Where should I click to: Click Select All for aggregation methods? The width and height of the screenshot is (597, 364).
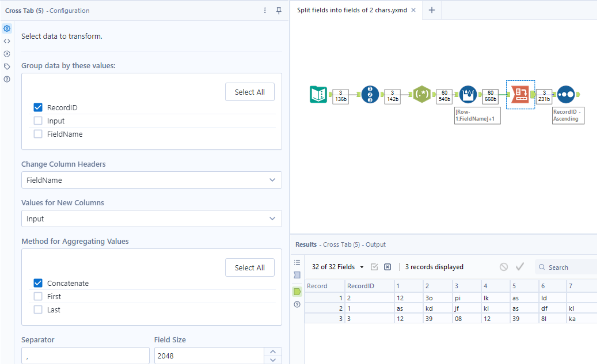click(250, 267)
